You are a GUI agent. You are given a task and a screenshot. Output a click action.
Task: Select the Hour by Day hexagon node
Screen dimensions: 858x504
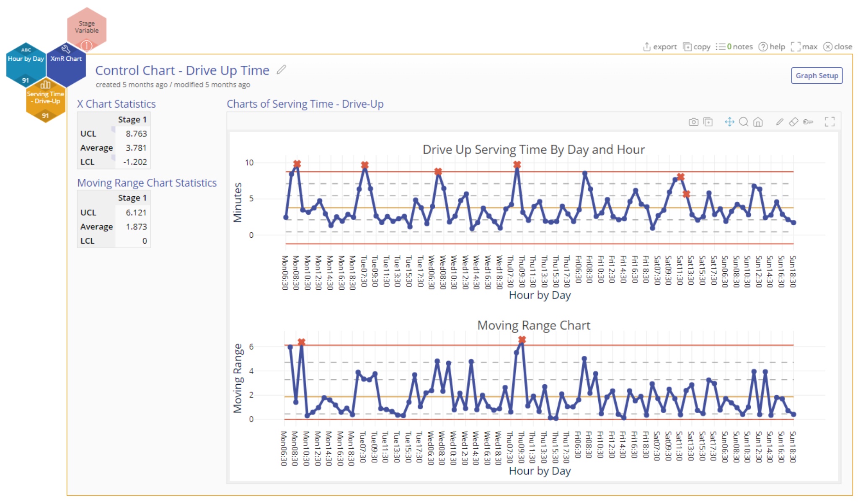click(x=26, y=63)
